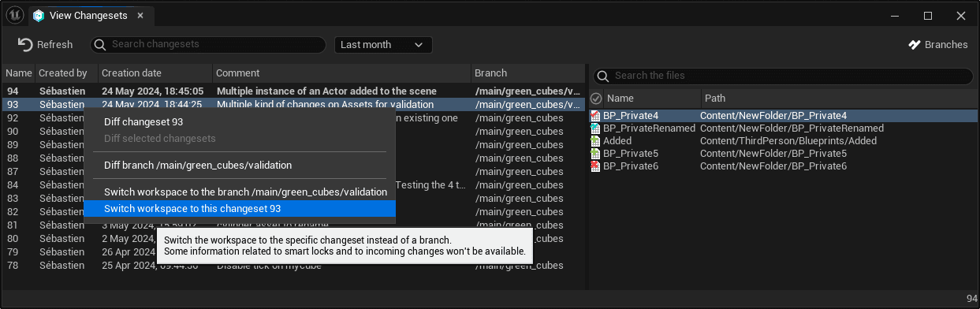
Task: Select changeset 78 row
Action: 293,266
